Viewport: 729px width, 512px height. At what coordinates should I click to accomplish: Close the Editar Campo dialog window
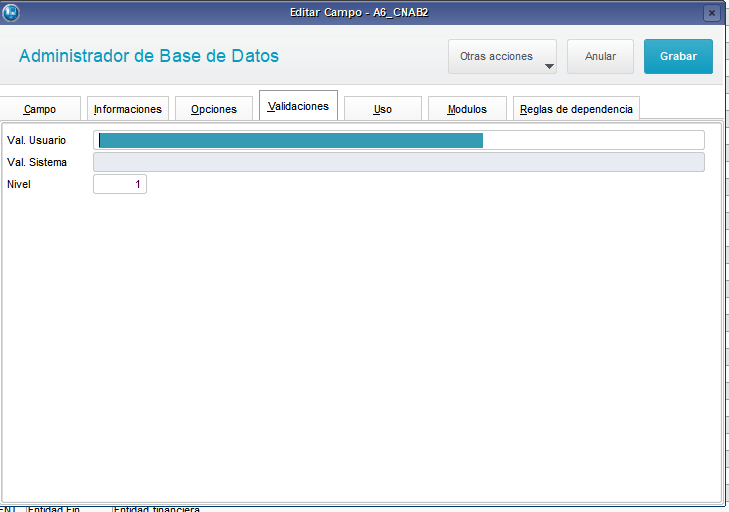tap(711, 13)
